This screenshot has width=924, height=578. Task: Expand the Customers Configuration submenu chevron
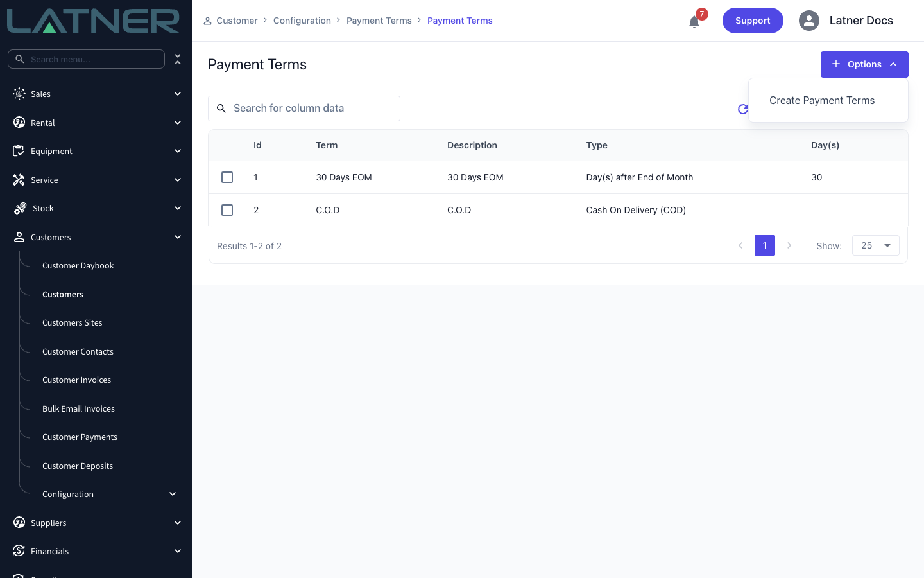click(173, 494)
